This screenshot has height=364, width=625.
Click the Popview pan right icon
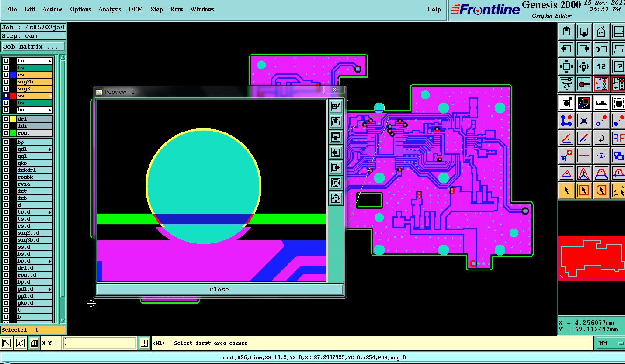[336, 167]
